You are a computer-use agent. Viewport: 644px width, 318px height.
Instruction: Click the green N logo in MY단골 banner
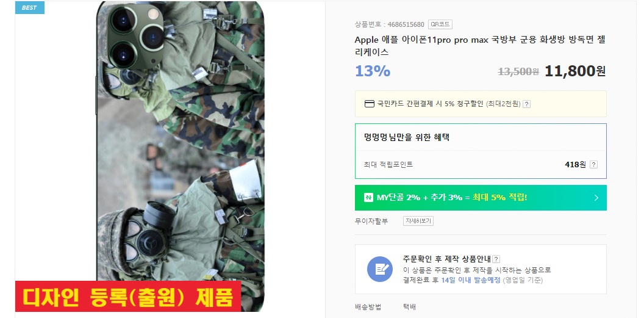pos(368,198)
